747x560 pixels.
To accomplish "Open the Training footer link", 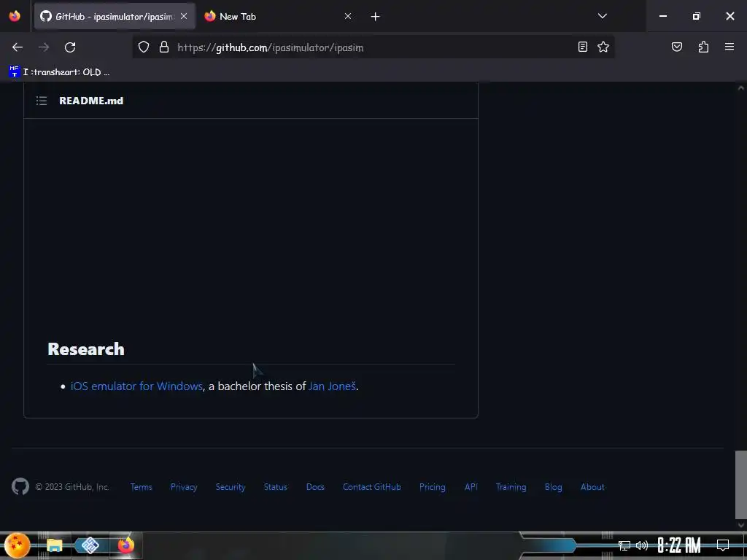I will click(511, 486).
